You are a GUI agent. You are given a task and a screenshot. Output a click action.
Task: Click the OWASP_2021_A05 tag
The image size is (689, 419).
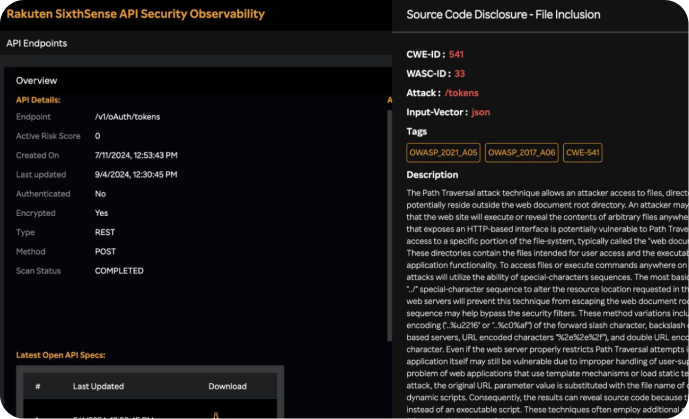443,153
